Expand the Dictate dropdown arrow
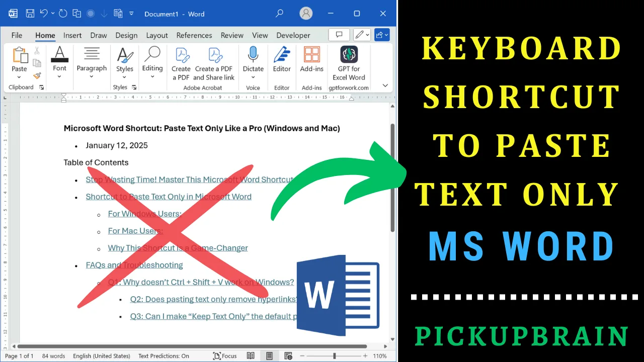This screenshot has height=362, width=644. click(253, 77)
